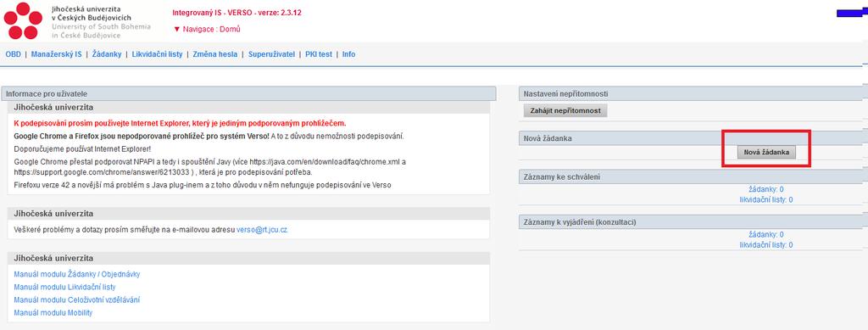868x330 pixels.
Task: Open Manuál modulu Celoživotní vzdělávání link
Action: (x=76, y=299)
